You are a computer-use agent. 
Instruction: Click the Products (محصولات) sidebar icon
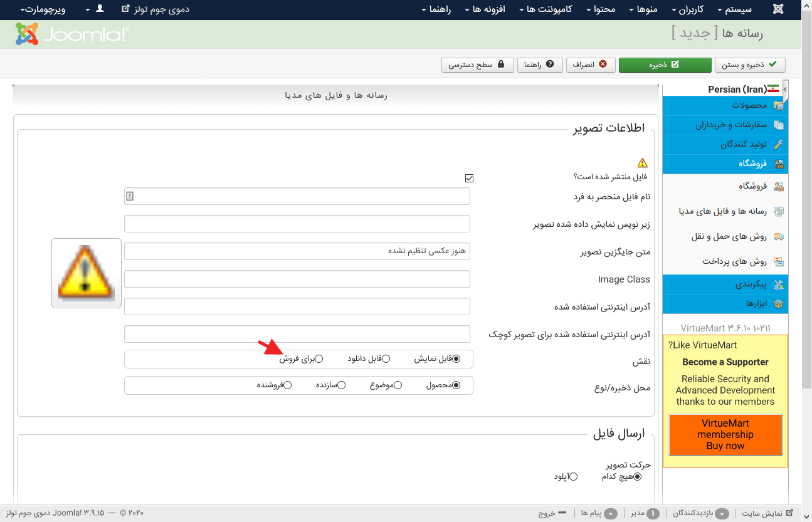778,105
